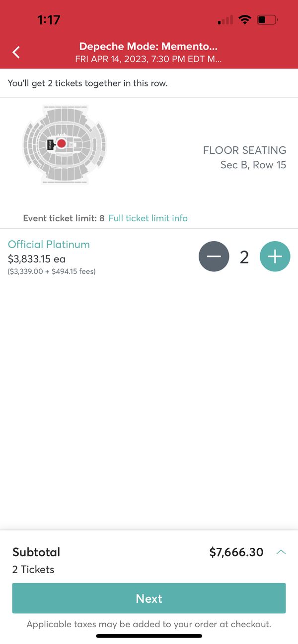
Task: Tap the red seat location marker
Action: tap(61, 144)
